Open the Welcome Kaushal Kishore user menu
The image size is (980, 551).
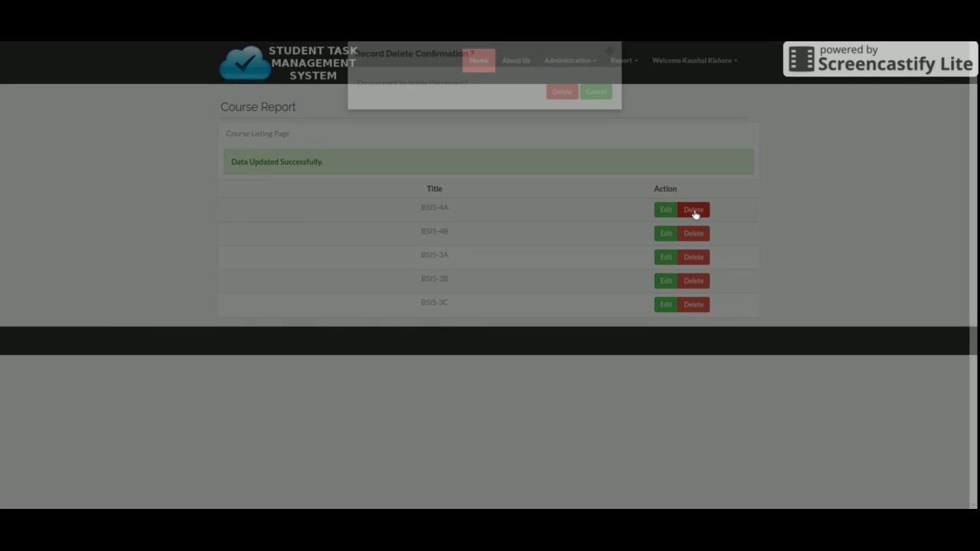694,60
